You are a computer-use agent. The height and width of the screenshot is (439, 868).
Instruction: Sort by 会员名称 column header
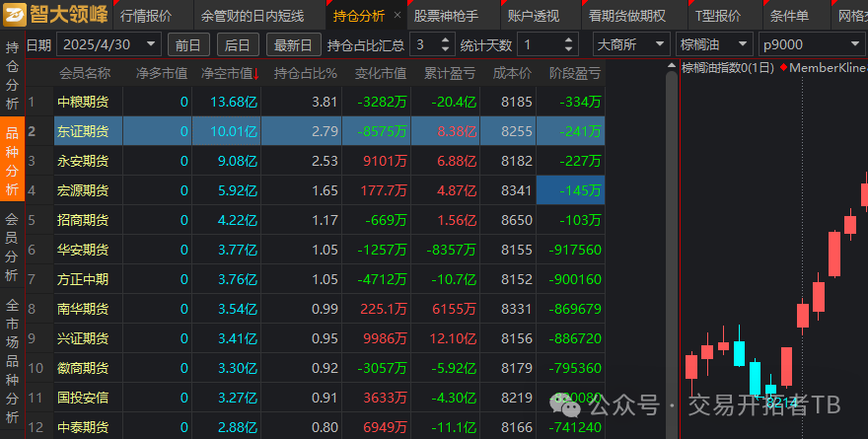point(85,73)
